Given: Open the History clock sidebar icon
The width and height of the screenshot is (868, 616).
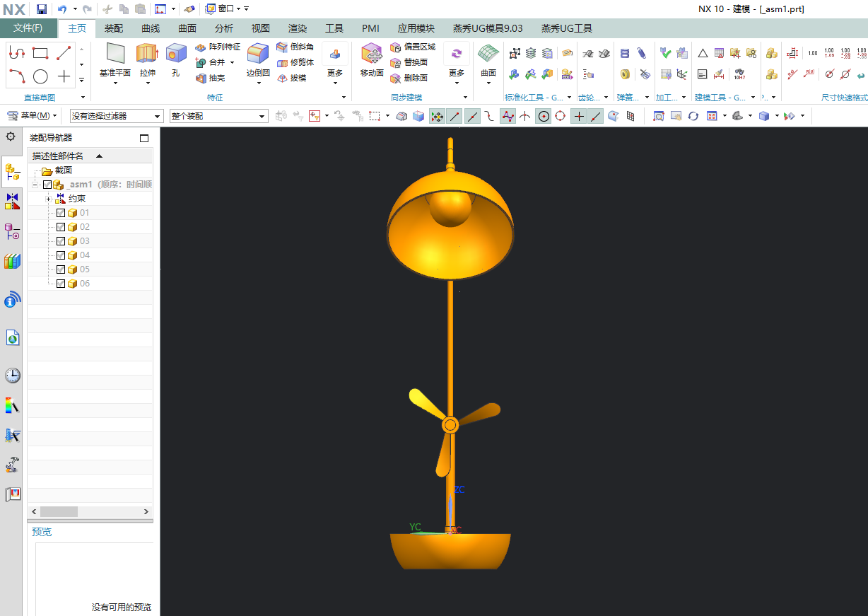Looking at the screenshot, I should coord(12,376).
